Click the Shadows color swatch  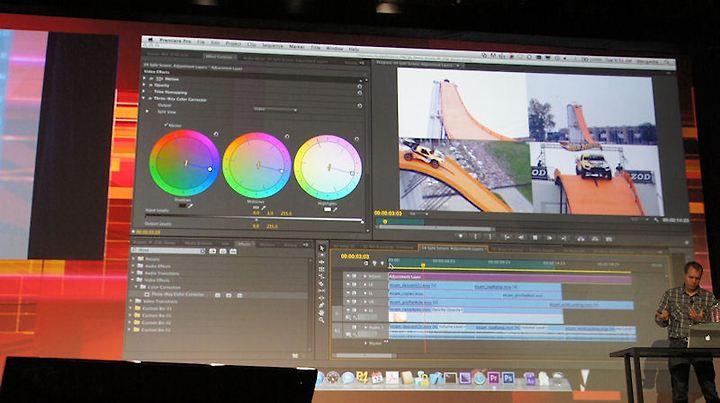tap(182, 205)
